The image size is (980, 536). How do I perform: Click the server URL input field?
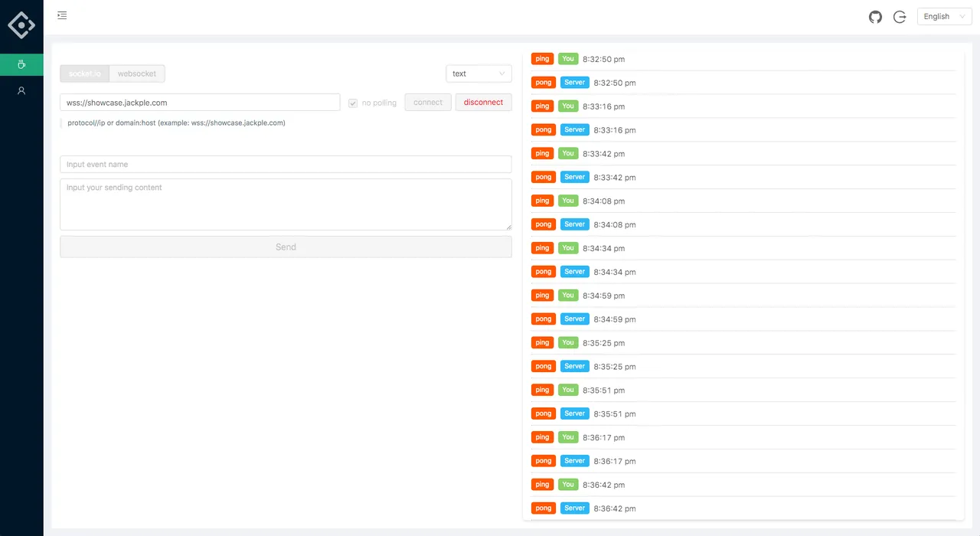point(200,102)
